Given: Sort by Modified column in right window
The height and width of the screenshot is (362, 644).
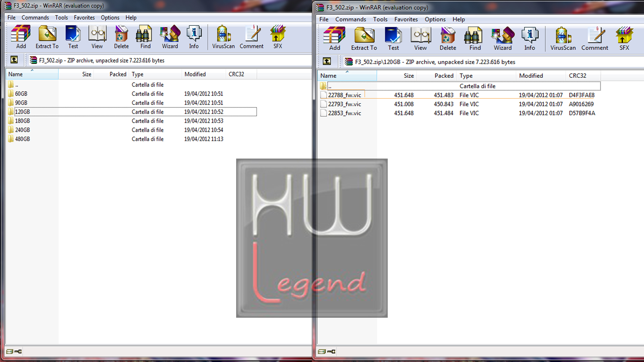Looking at the screenshot, I should 541,76.
